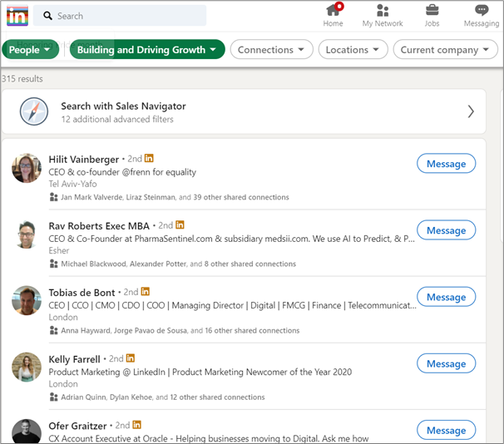Click premium badge beside Ofer Graitzer
Image resolution: width=504 pixels, height=444 pixels.
point(136,425)
